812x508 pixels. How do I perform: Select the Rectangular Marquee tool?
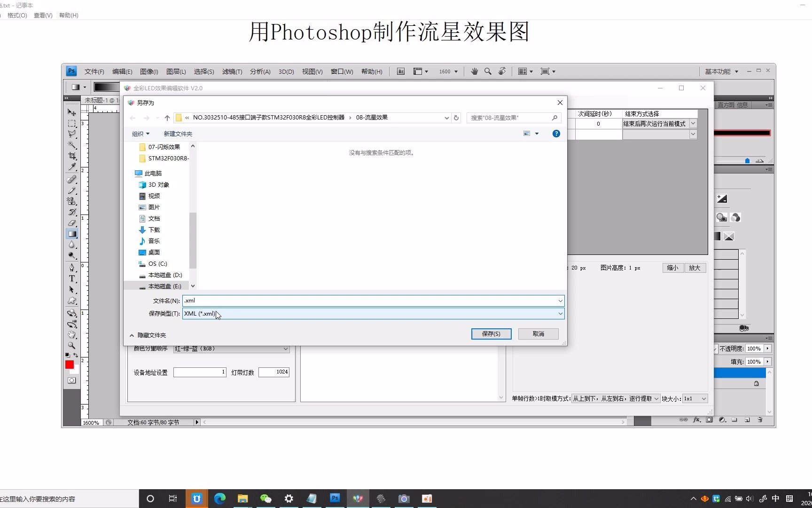click(71, 123)
